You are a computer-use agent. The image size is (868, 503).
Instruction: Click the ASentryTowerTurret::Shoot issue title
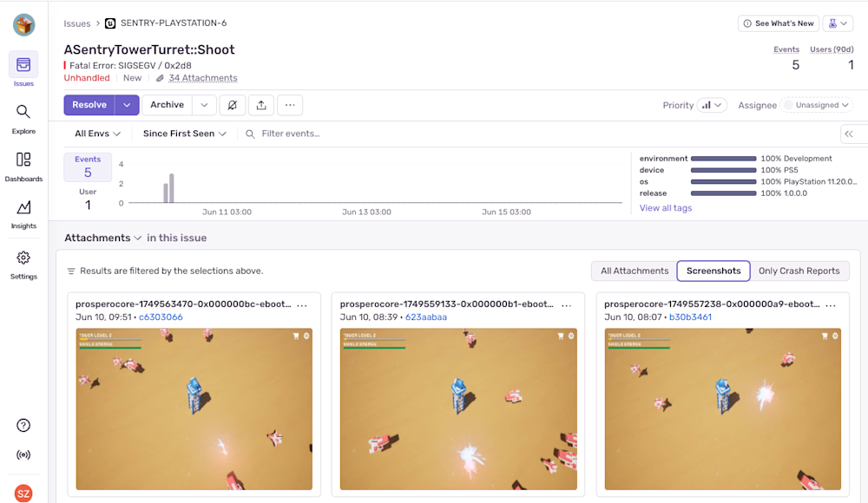coord(149,49)
